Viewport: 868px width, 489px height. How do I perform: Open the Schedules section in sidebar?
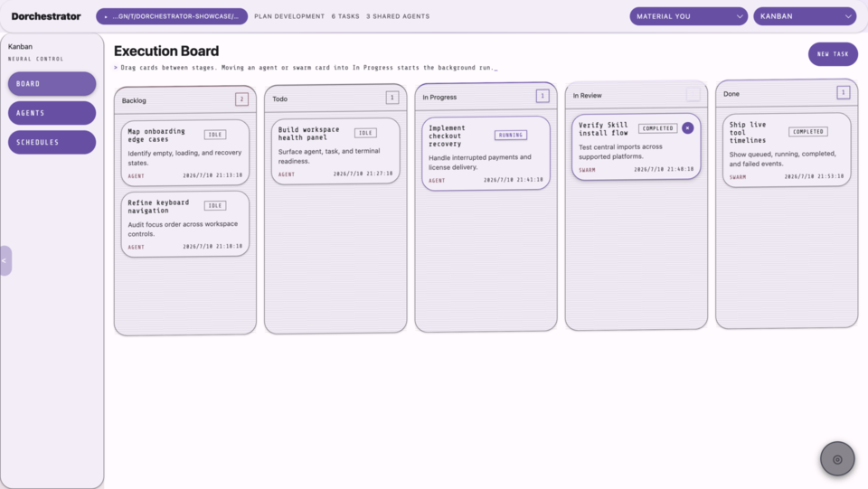[x=52, y=142]
